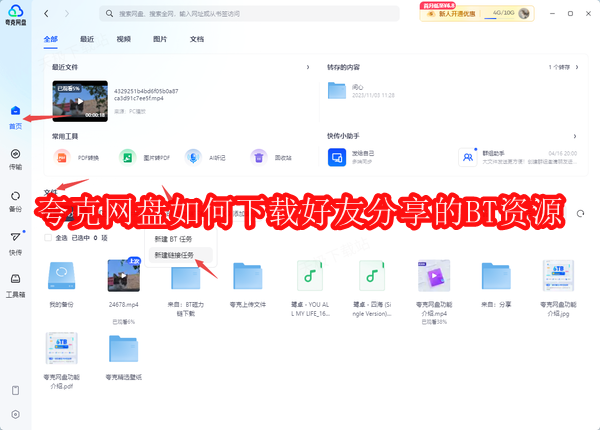This screenshot has width=600, height=430.
Task: Open 夸克网盘功能介绍.jpg image thumbnail
Action: tap(558, 275)
